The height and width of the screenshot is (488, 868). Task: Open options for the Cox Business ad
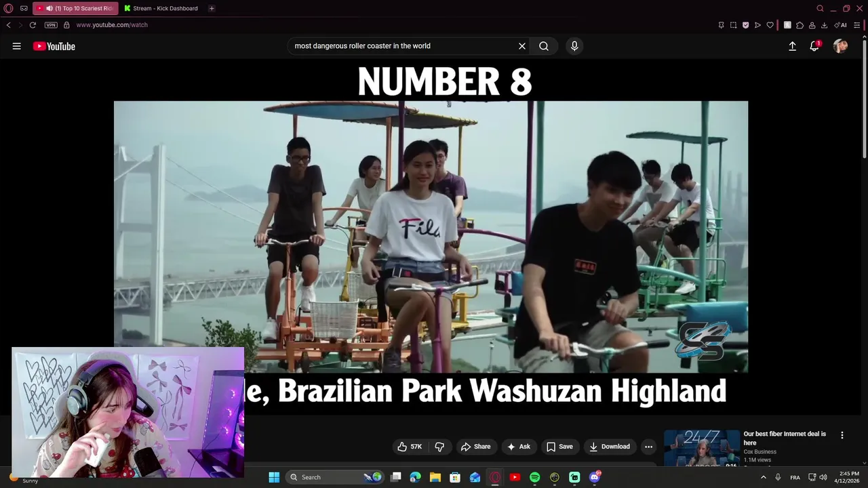[x=842, y=435]
